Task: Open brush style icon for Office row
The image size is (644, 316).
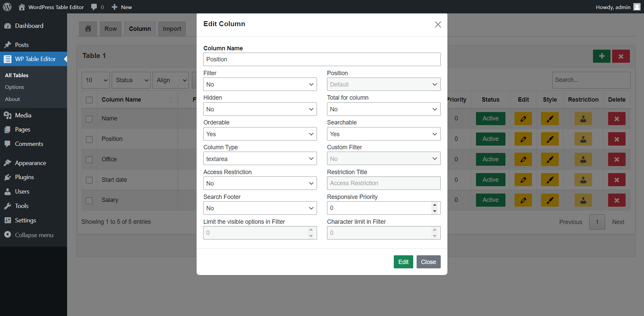Action: 550,159
